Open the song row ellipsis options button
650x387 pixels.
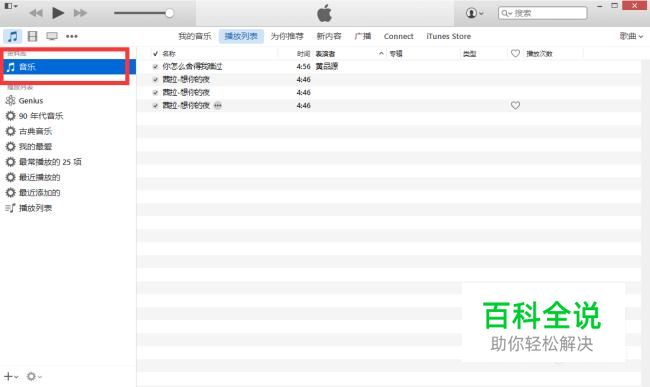pos(218,105)
